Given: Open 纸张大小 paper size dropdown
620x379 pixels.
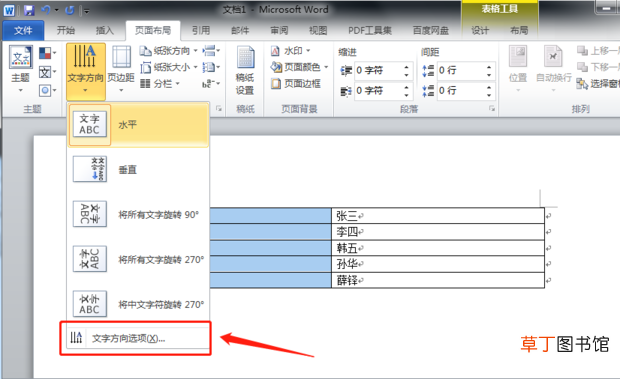Looking at the screenshot, I should pyautogui.click(x=168, y=68).
